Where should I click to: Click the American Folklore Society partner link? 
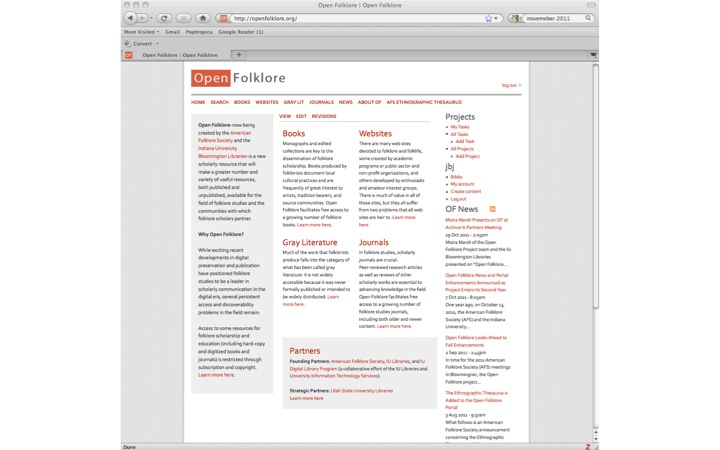(357, 361)
